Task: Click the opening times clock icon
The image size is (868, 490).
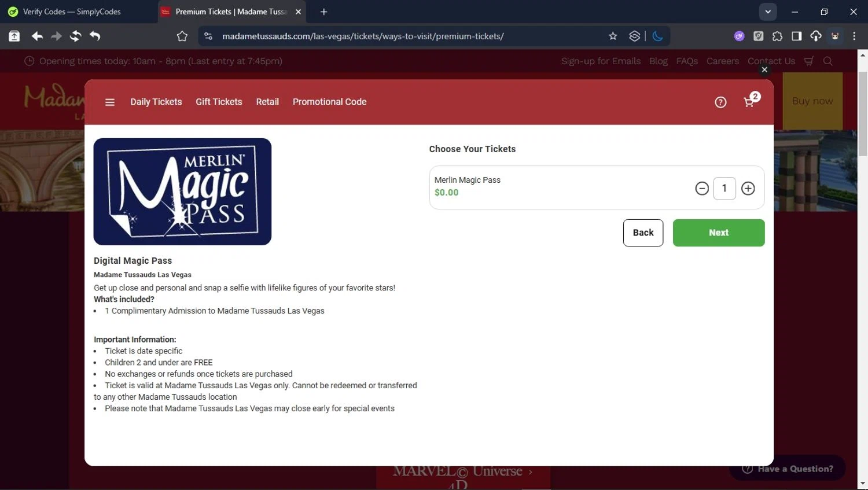Action: (30, 61)
